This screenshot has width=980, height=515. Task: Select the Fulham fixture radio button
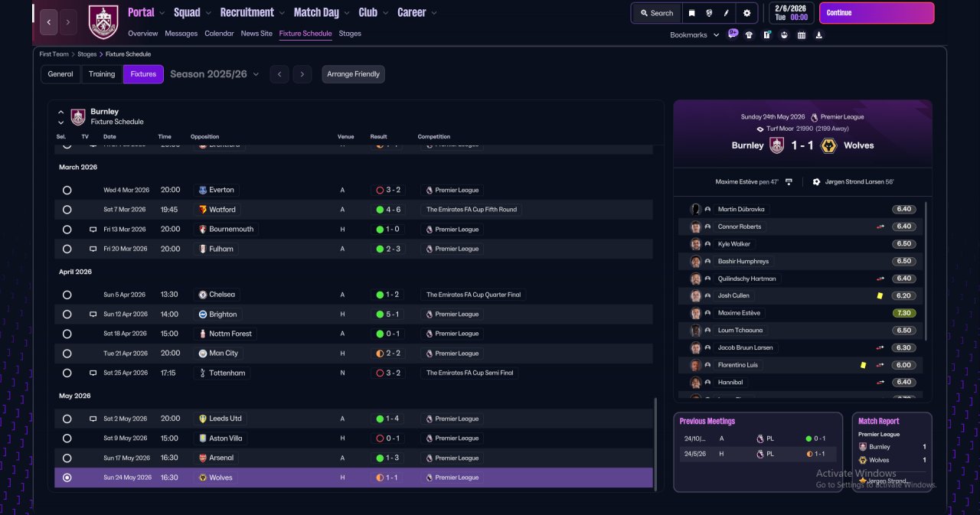coord(67,249)
